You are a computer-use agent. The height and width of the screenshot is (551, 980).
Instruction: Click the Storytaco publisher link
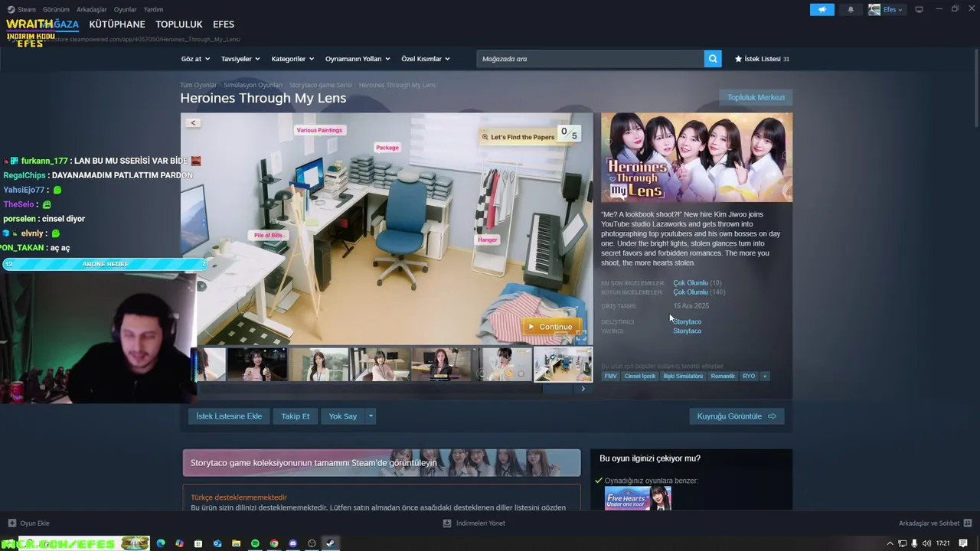click(x=687, y=331)
